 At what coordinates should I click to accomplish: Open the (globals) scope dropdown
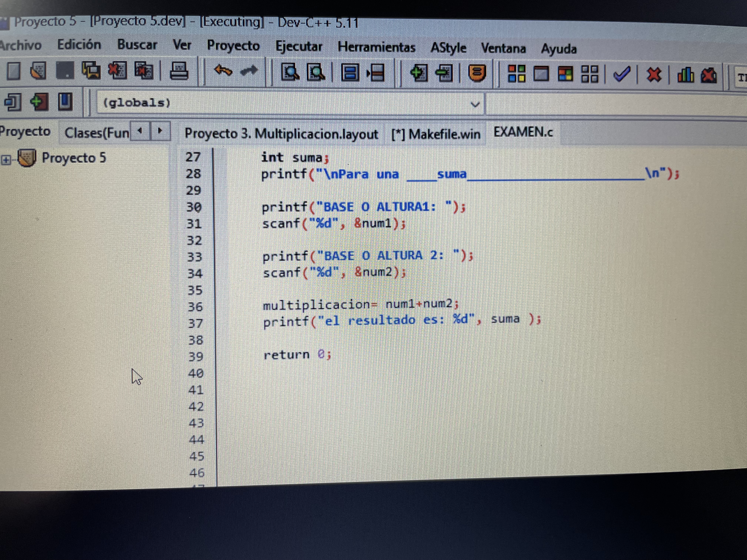pos(475,104)
